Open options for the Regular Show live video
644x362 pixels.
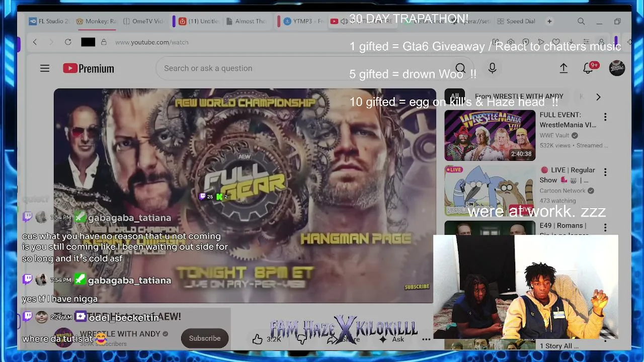click(x=605, y=172)
